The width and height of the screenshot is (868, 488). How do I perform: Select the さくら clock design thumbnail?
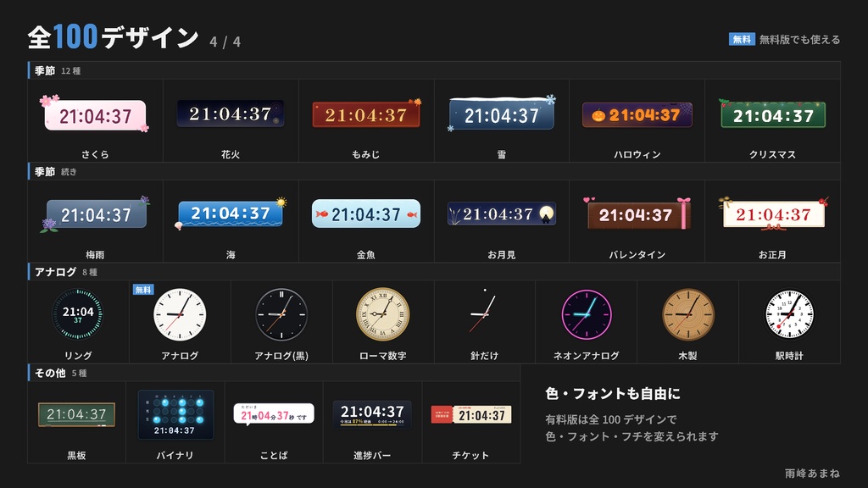point(95,115)
